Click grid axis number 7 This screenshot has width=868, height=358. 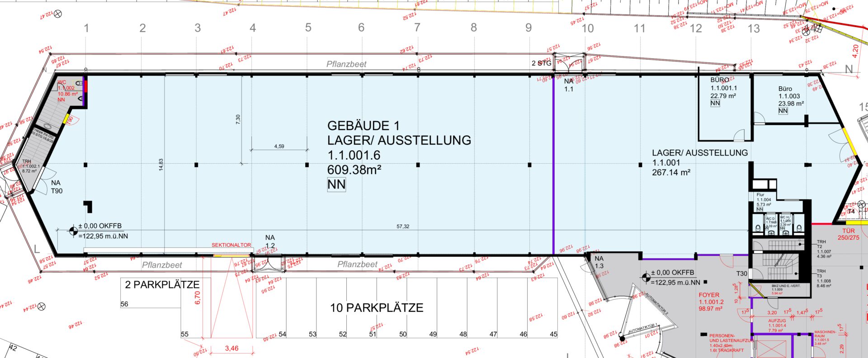417,28
